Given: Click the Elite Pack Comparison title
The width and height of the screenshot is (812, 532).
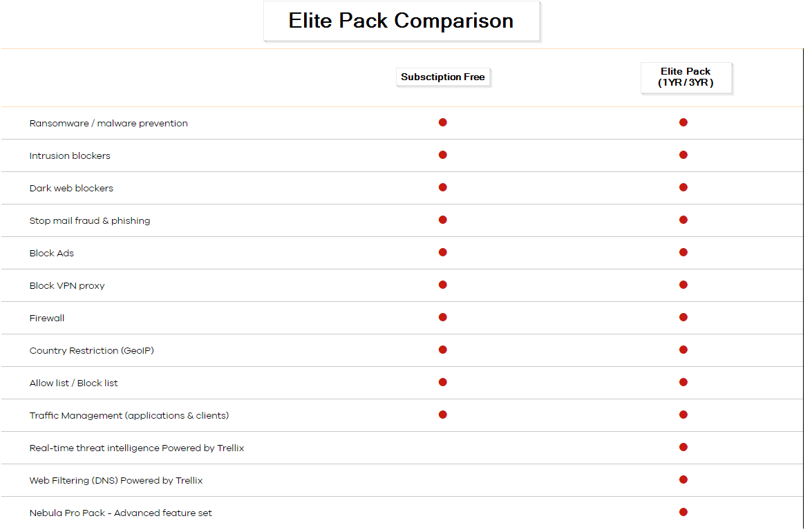Looking at the screenshot, I should click(401, 21).
